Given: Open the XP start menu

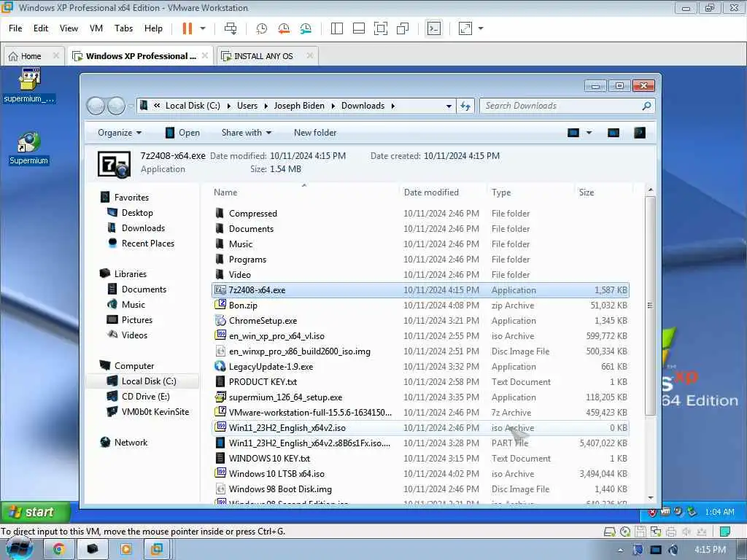Looking at the screenshot, I should [x=35, y=513].
